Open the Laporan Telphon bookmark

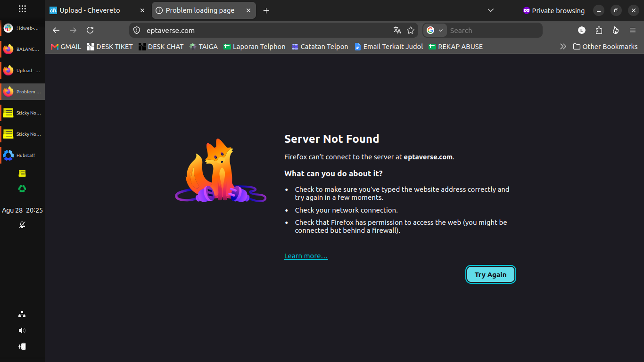255,47
